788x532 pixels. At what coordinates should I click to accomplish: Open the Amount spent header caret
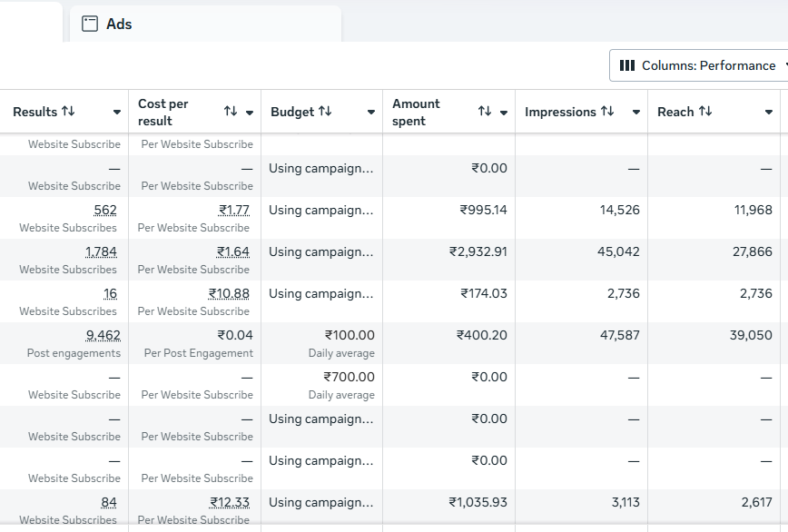pos(505,111)
